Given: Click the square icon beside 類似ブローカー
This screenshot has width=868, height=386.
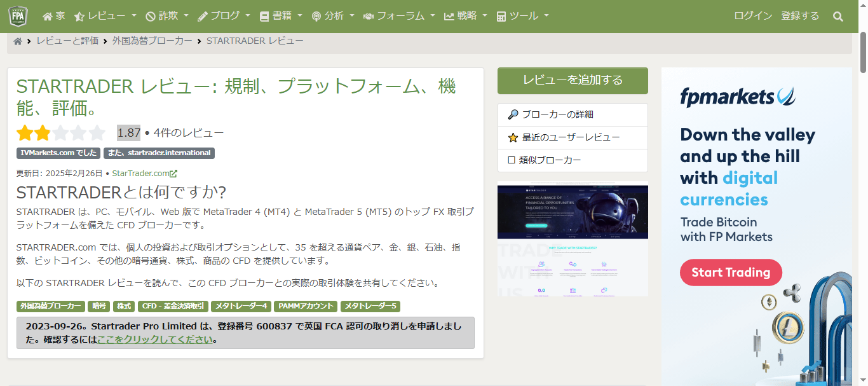Looking at the screenshot, I should (512, 160).
